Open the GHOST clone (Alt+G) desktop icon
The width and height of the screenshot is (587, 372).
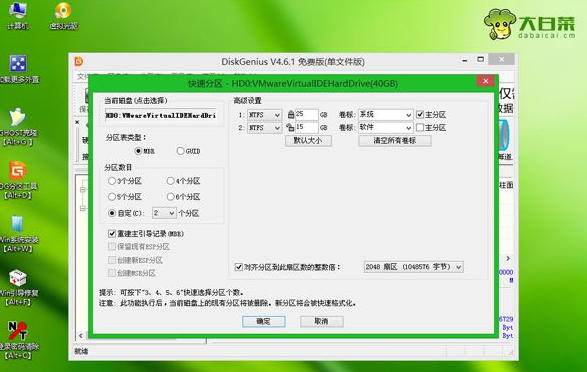(x=17, y=127)
